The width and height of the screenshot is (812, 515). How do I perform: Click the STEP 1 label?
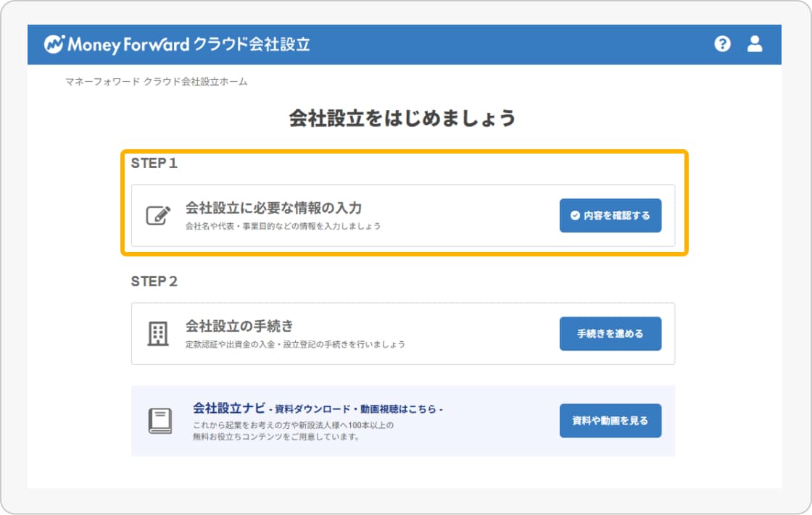coord(154,164)
